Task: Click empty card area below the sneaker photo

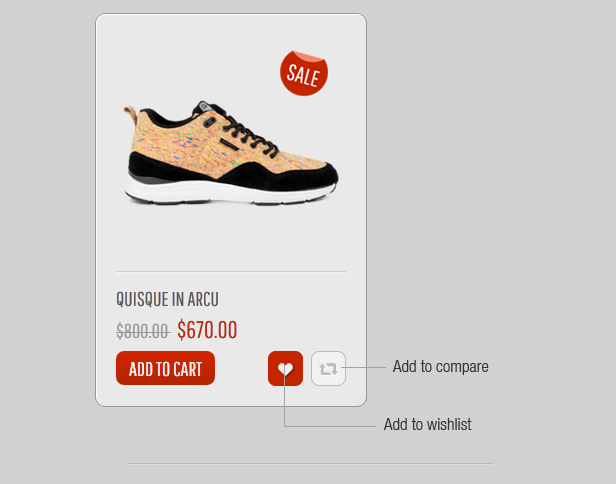Action: (x=231, y=240)
